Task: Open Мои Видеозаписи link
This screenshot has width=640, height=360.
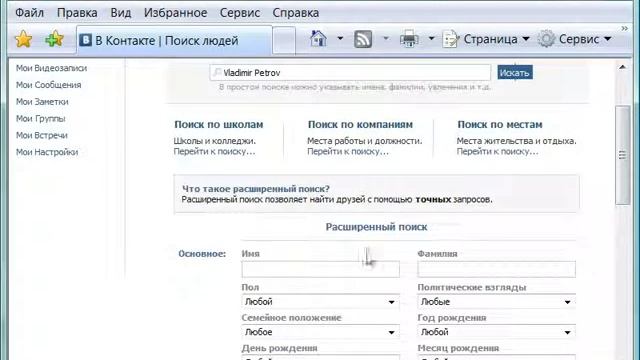Action: [51, 68]
